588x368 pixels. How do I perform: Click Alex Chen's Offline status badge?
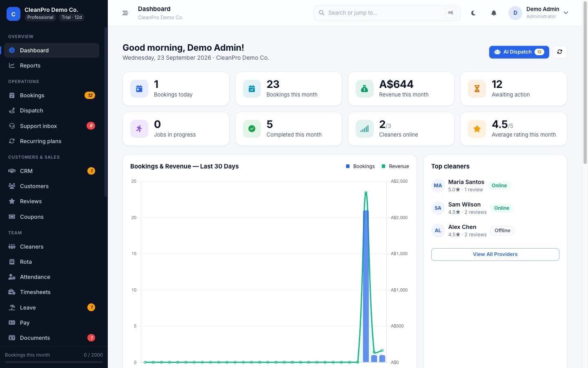[x=502, y=231]
